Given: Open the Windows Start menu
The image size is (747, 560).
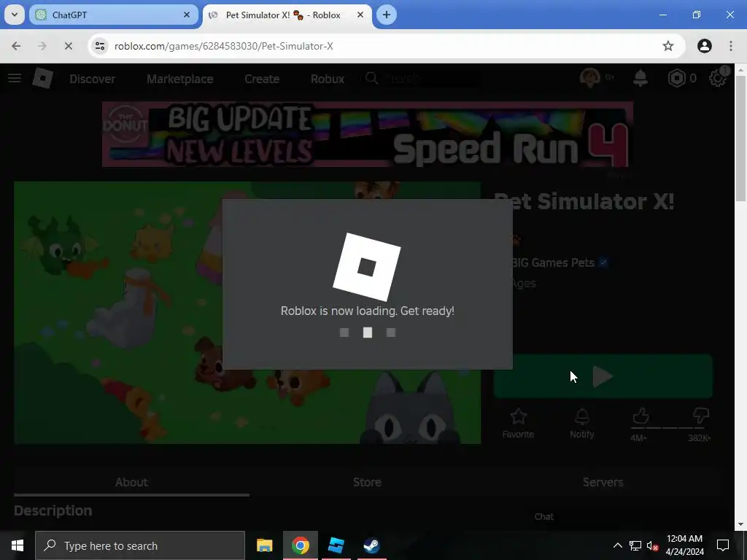Looking at the screenshot, I should [x=18, y=545].
